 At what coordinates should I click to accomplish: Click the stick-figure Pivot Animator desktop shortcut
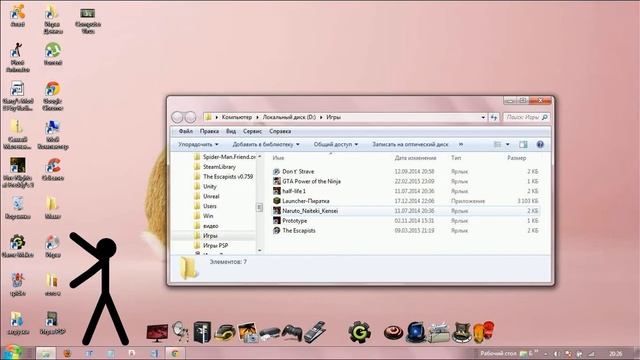18,58
